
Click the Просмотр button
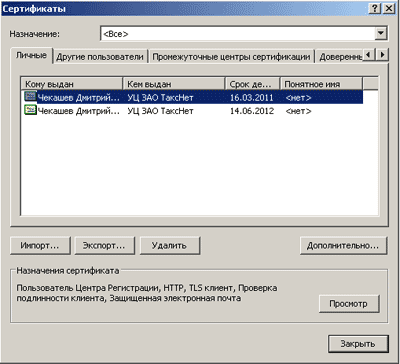pyautogui.click(x=349, y=304)
